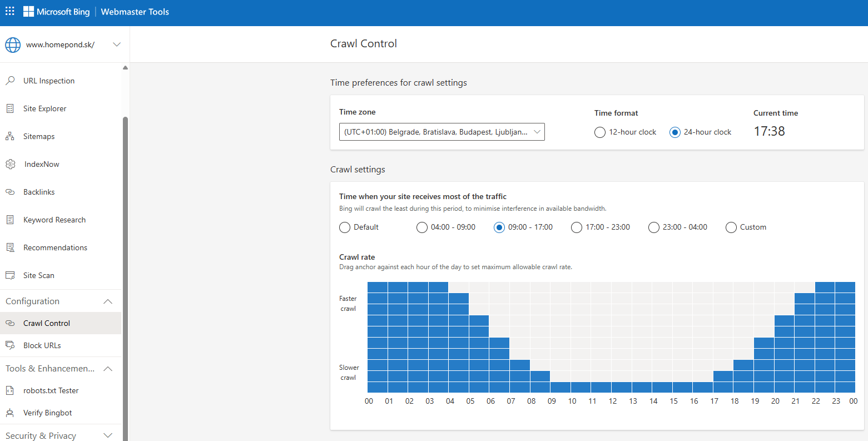
Task: Collapse the Configuration section
Action: coord(108,301)
